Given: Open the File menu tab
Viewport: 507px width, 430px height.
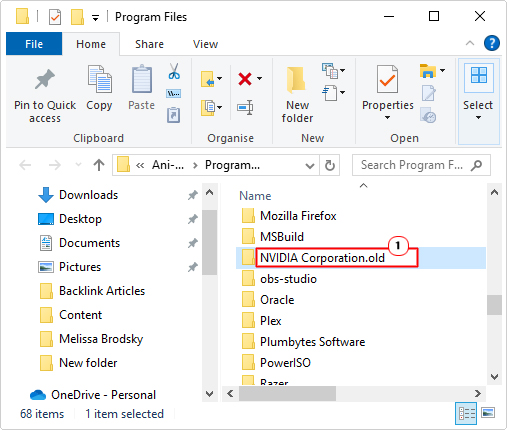Looking at the screenshot, I should point(34,44).
